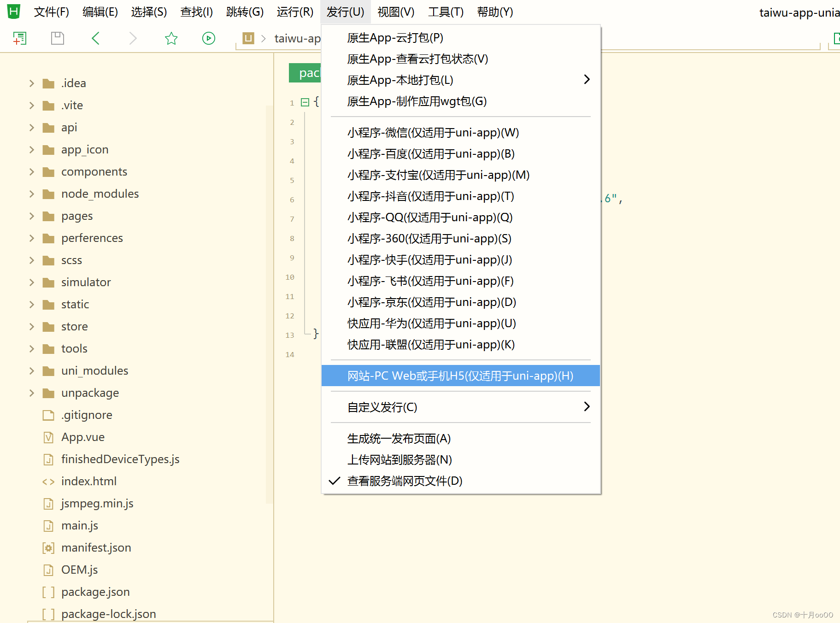This screenshot has width=840, height=623.
Task: Open the 工具(T) menu
Action: pyautogui.click(x=446, y=12)
